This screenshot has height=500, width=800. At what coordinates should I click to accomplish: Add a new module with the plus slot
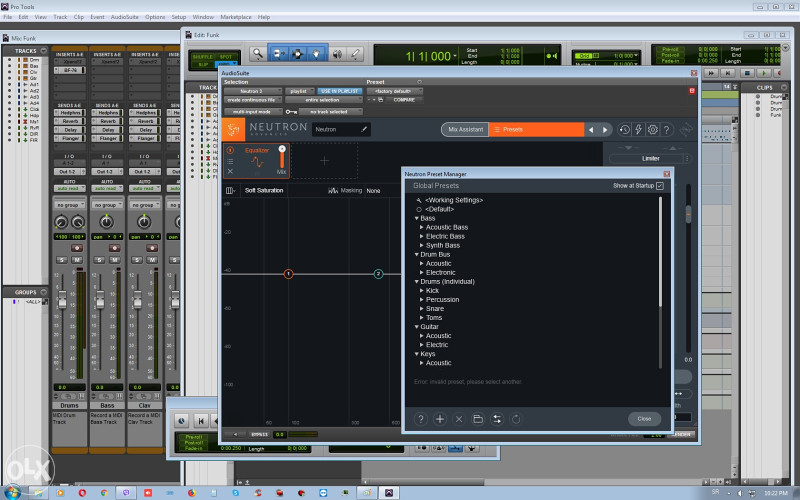pyautogui.click(x=324, y=161)
